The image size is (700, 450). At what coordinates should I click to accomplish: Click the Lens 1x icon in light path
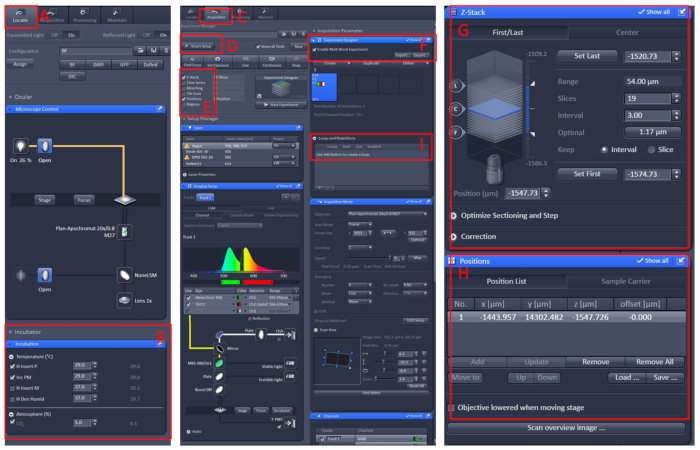(x=125, y=300)
